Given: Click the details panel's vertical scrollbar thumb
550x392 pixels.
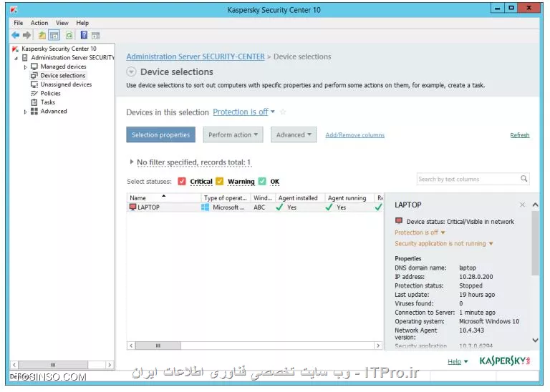Looking at the screenshot, I should [x=535, y=242].
